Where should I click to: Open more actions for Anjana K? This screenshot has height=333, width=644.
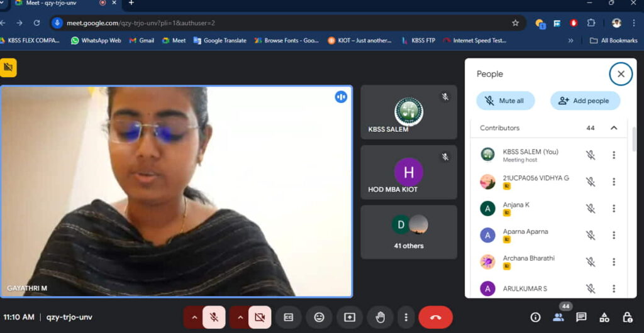(614, 209)
